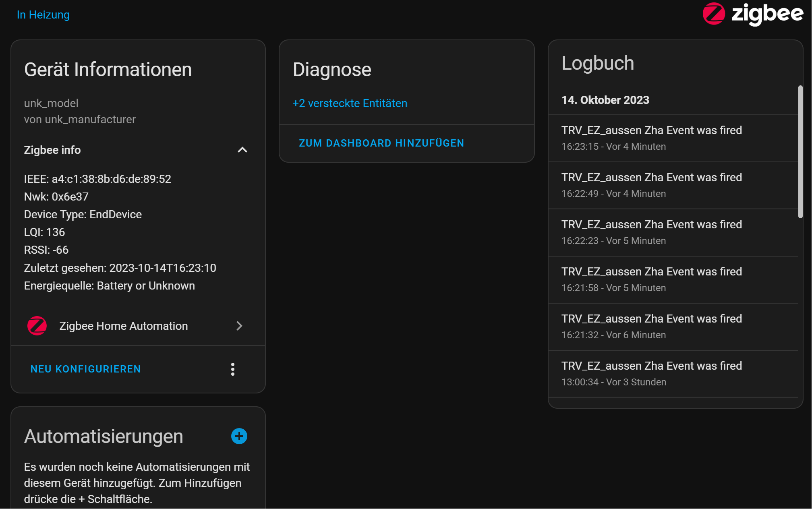Open the three-dot device options menu
Viewport: 812px width, 509px height.
click(233, 369)
